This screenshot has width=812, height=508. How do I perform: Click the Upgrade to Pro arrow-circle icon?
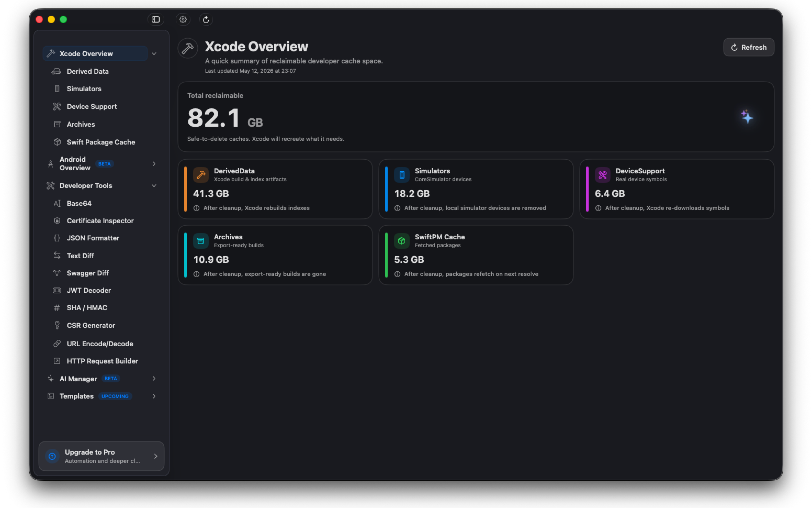tap(52, 456)
